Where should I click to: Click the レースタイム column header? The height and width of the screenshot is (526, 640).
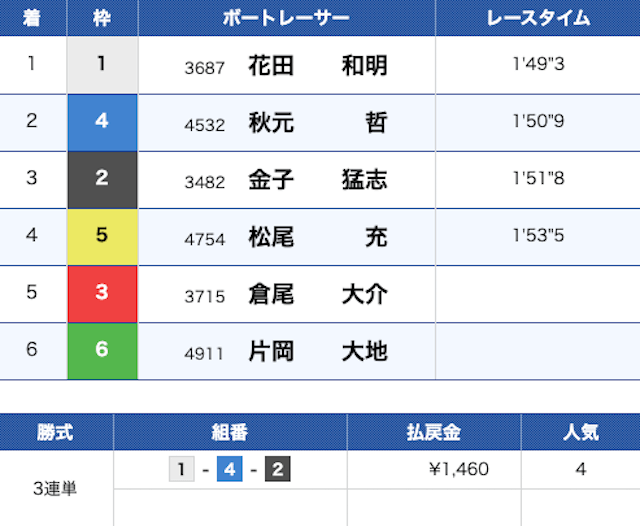pos(537,18)
